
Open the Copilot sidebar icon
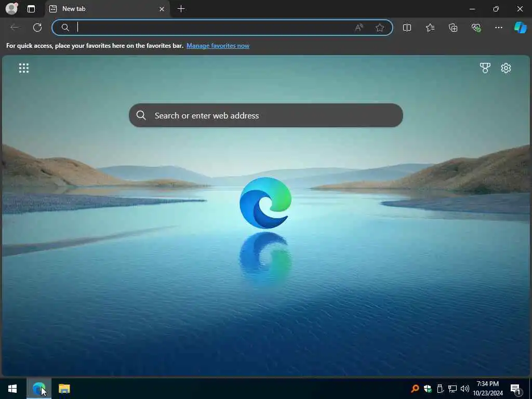point(520,28)
